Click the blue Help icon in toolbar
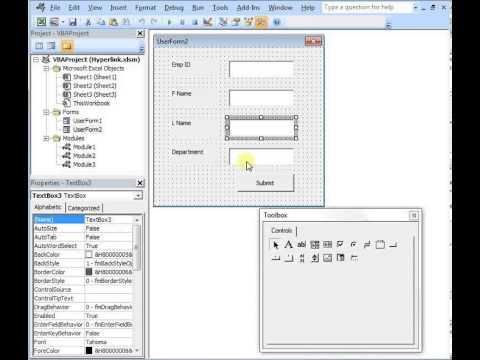This screenshot has height=360, width=480. point(277,22)
